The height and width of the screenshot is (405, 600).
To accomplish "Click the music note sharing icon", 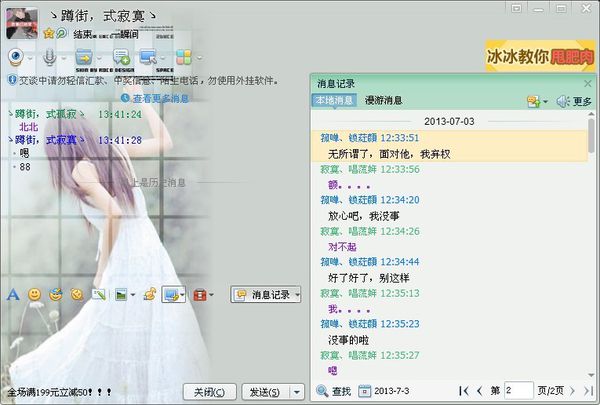I will (150, 294).
